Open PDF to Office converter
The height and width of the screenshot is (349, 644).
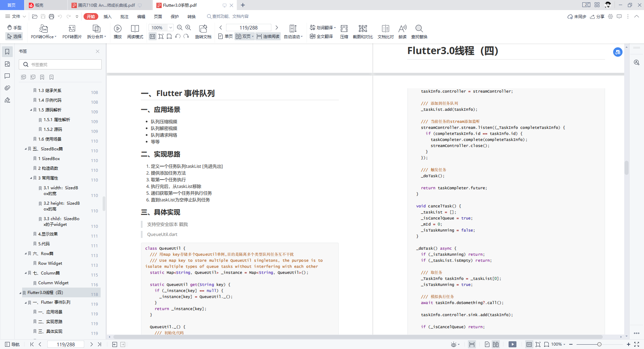click(x=44, y=32)
